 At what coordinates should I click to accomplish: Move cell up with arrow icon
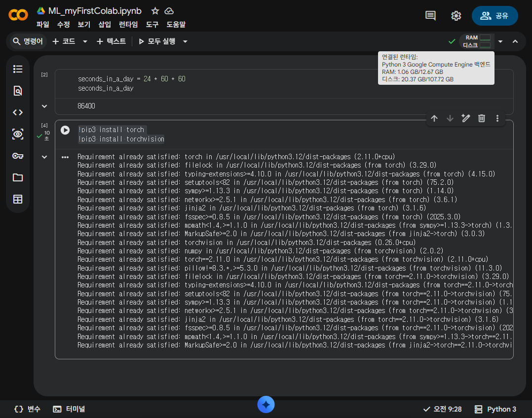pyautogui.click(x=434, y=118)
